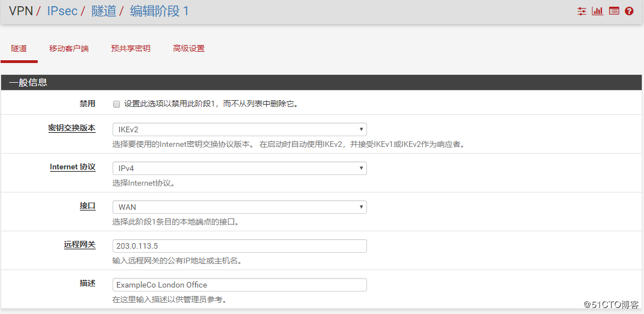Expand the Internet 协议 dropdown showing IPv4

[x=239, y=168]
